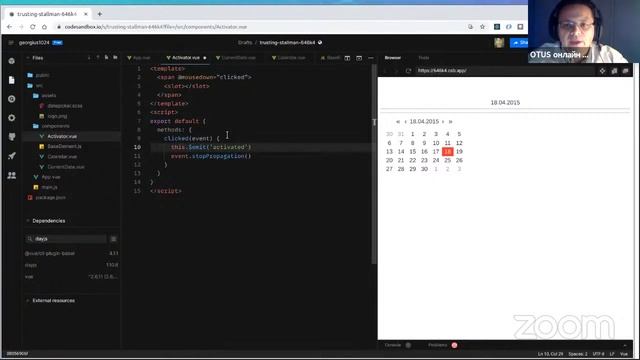
Task: Click the toggle preview icon in the editor tab bar
Action: (359, 58)
